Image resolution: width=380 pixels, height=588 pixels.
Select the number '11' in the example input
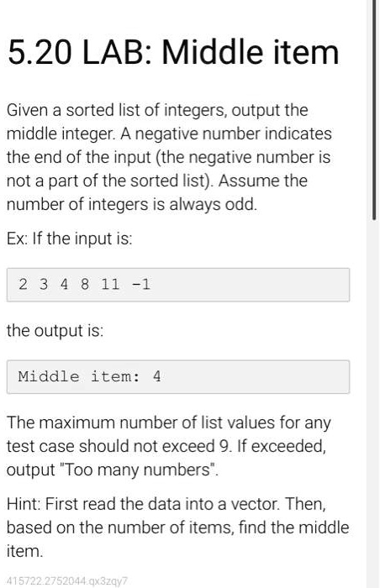click(110, 284)
